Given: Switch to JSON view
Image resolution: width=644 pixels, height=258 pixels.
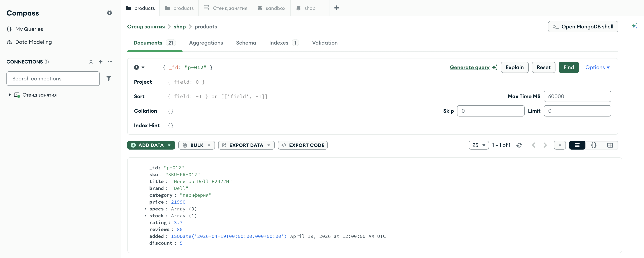Looking at the screenshot, I should coord(593,145).
